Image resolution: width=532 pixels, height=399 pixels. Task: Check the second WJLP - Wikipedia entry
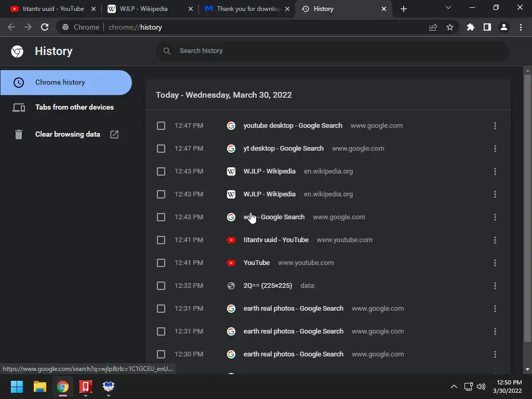coord(161,194)
